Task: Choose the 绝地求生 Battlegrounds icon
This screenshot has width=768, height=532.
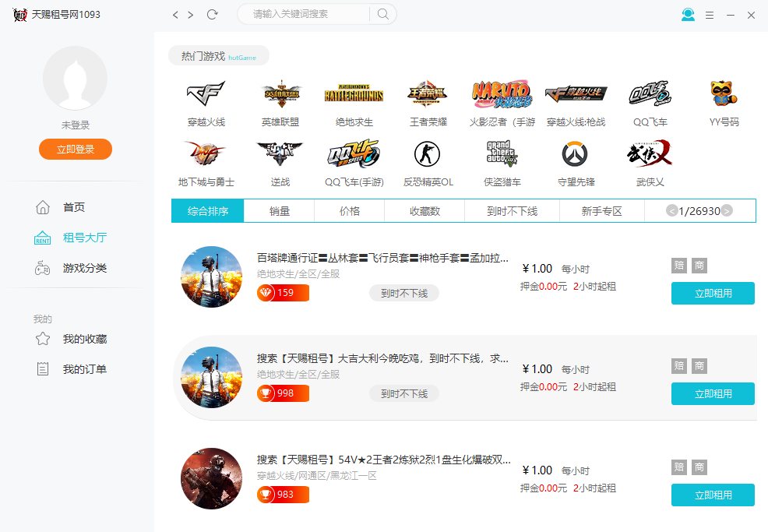Action: click(x=354, y=93)
